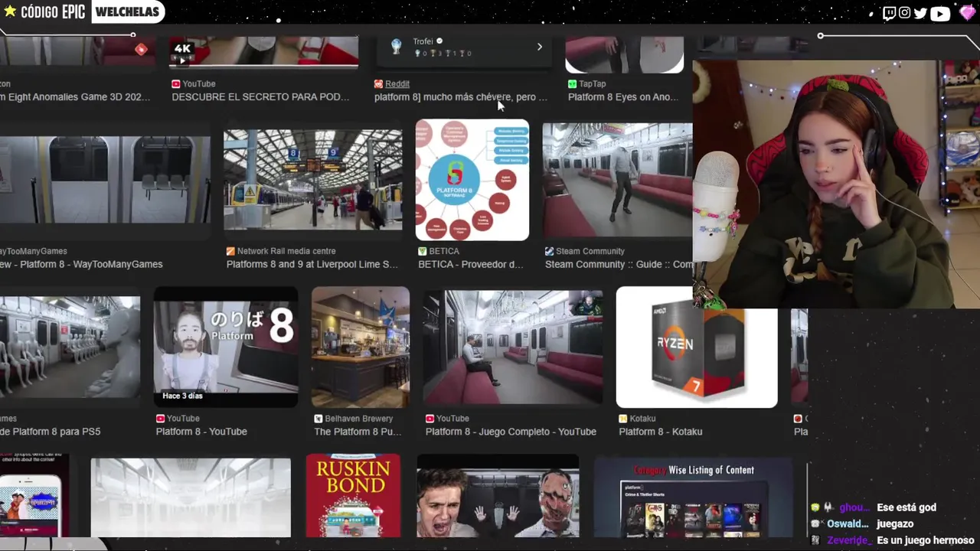Image resolution: width=980 pixels, height=551 pixels.
Task: Click the pink diamond icon in overlay
Action: tap(967, 12)
